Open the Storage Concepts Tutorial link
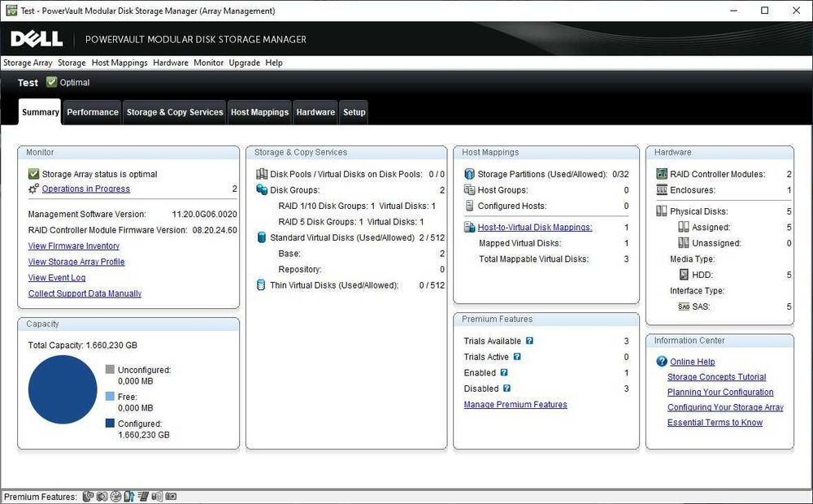This screenshot has height=504, width=813. 716,377
